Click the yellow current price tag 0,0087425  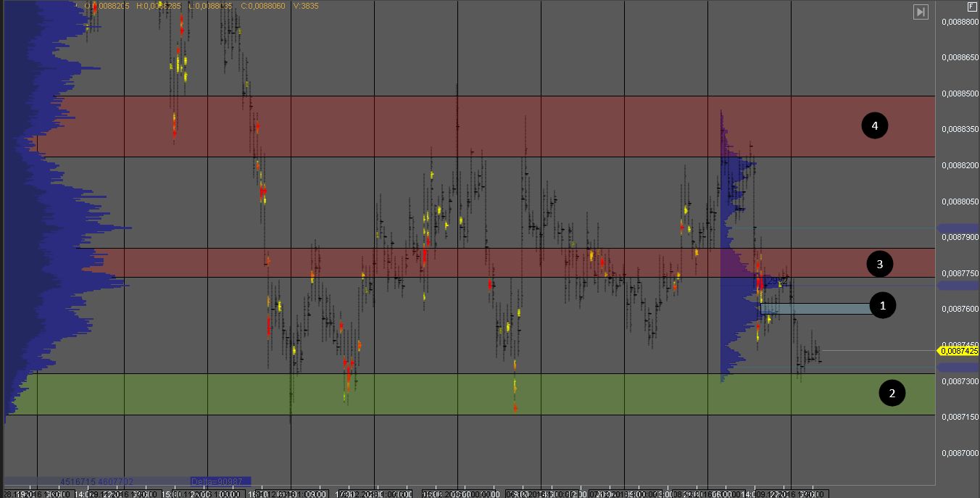959,351
